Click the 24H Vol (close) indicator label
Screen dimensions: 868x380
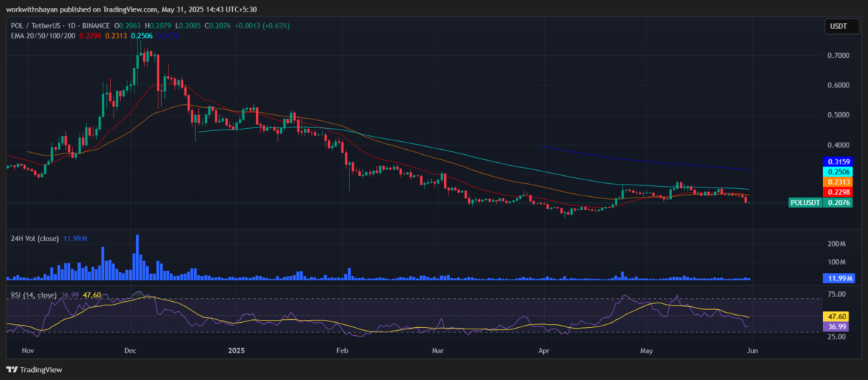coord(36,238)
